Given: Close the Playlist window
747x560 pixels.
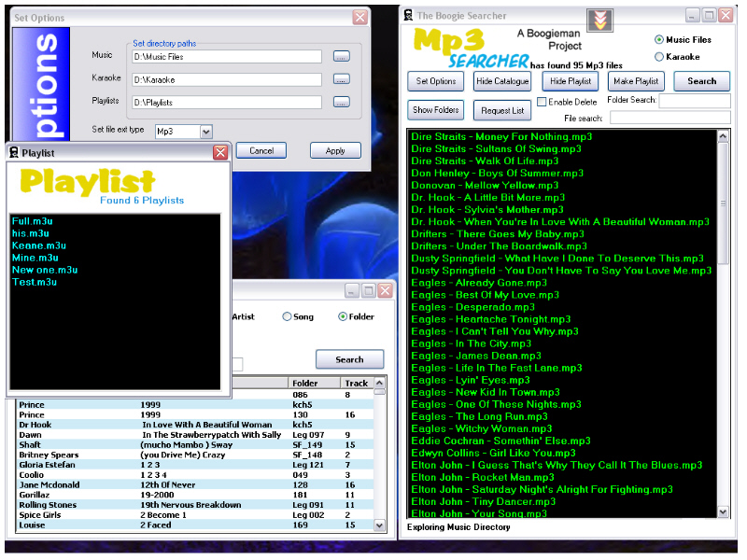Looking at the screenshot, I should click(220, 152).
